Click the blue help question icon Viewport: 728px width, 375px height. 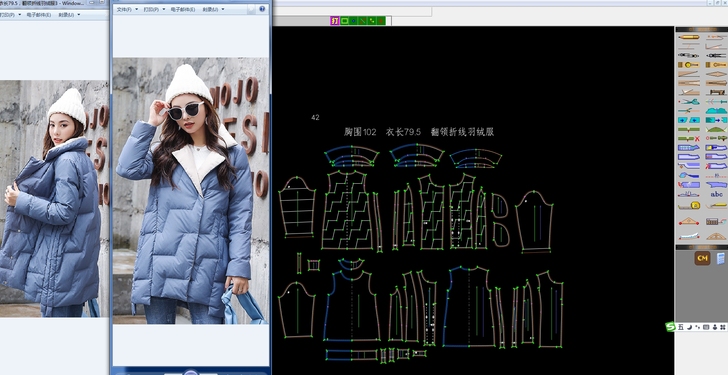262,9
